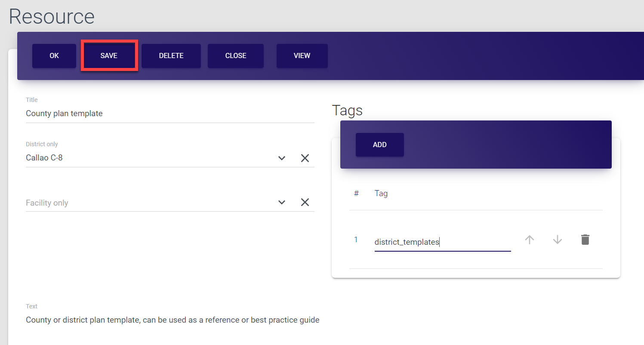
Task: Clear the District only selection
Action: point(305,158)
